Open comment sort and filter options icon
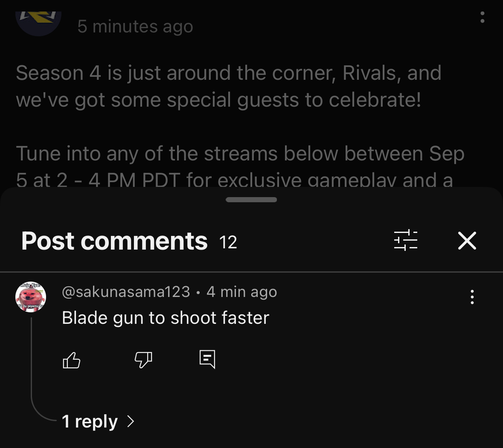The image size is (503, 448). coord(406,240)
